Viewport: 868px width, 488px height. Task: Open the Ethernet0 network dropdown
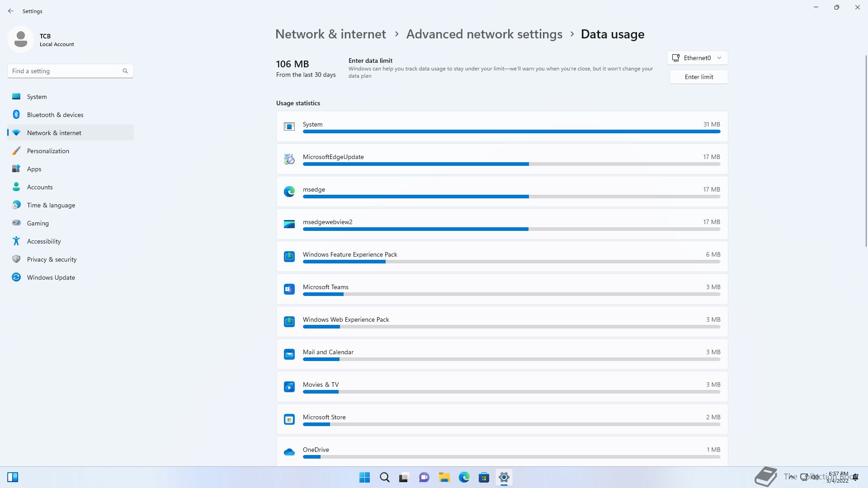point(697,58)
